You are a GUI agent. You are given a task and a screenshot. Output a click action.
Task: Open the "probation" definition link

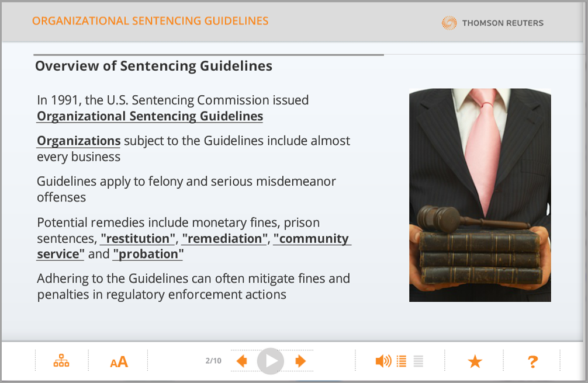tap(148, 255)
